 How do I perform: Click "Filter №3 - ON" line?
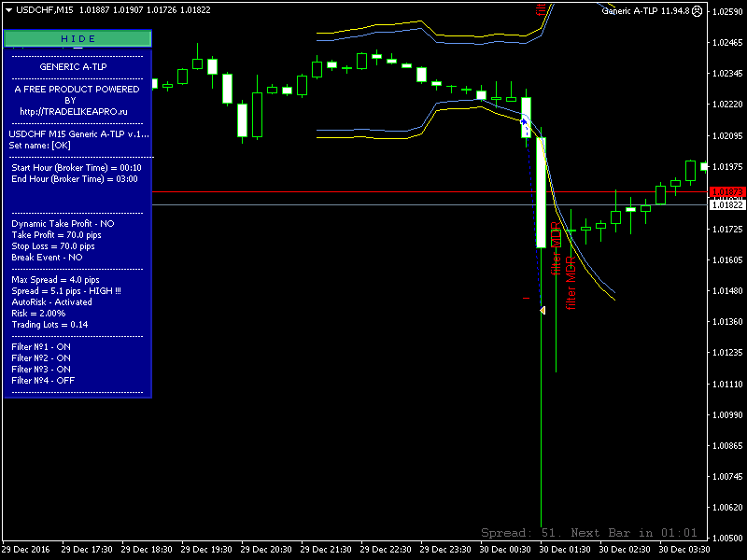click(x=41, y=369)
